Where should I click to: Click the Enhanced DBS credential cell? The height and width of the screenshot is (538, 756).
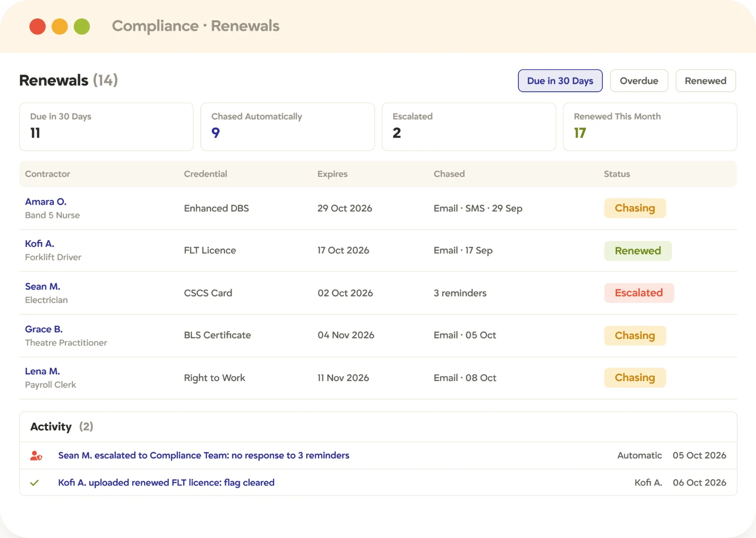coord(216,208)
